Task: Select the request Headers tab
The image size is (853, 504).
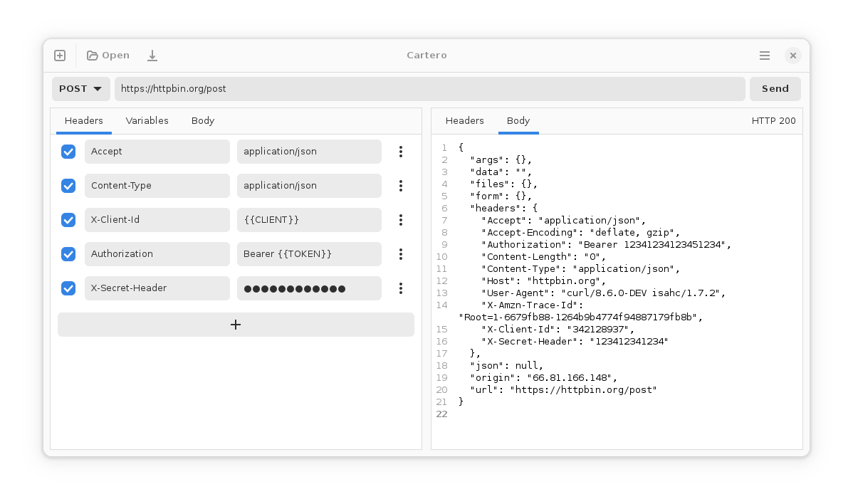Action: [84, 121]
